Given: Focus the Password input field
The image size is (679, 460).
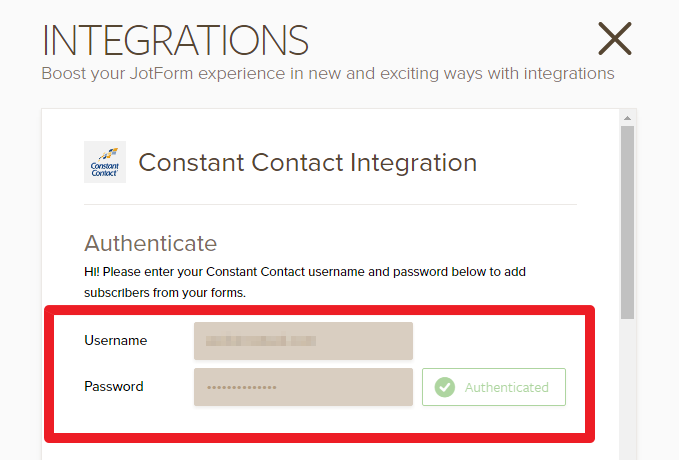Looking at the screenshot, I should coord(303,387).
